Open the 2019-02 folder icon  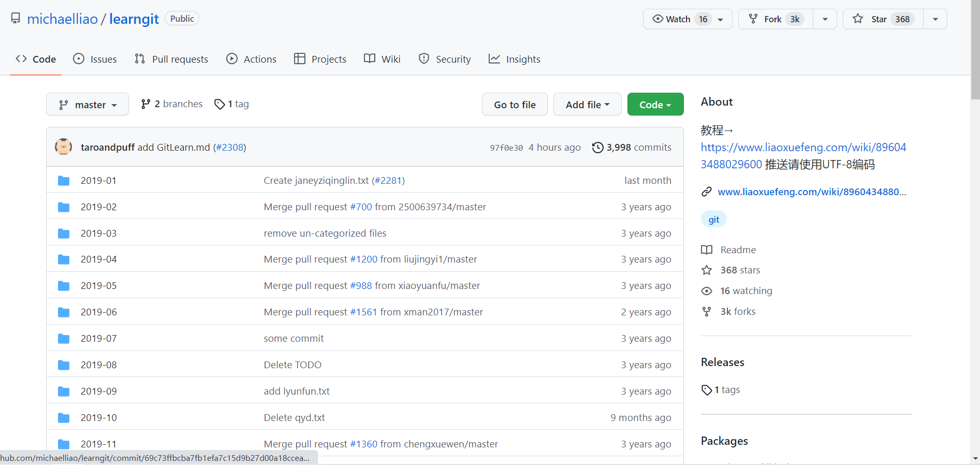[x=64, y=207]
